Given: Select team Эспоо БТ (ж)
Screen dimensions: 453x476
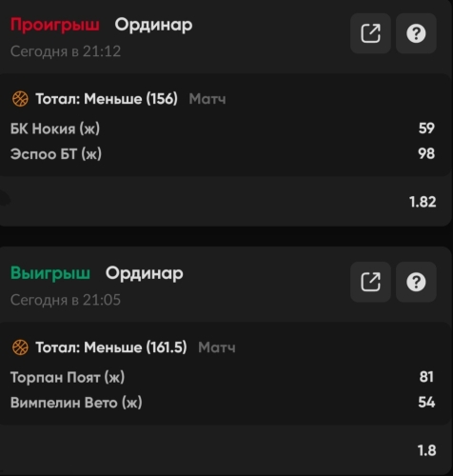Looking at the screenshot, I should [56, 154].
